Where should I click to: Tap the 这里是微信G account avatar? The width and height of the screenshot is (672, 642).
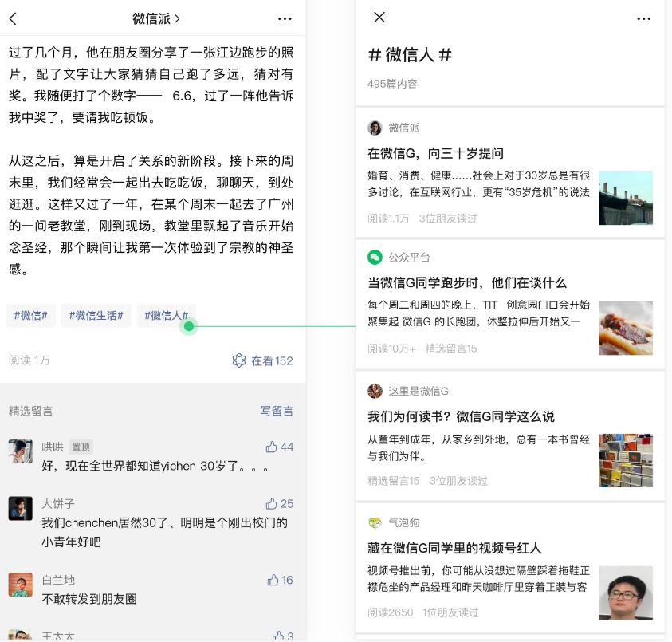pyautogui.click(x=375, y=391)
